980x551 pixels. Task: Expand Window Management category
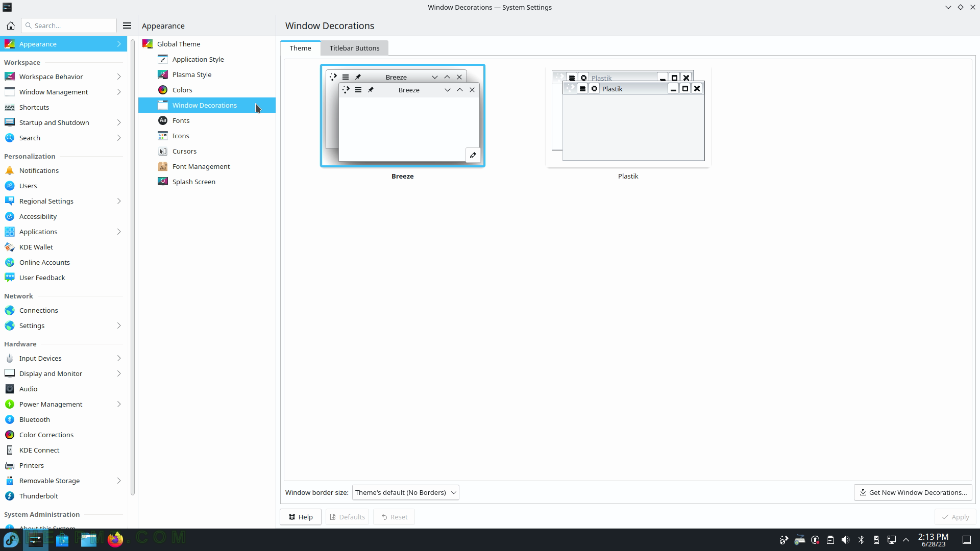click(64, 92)
